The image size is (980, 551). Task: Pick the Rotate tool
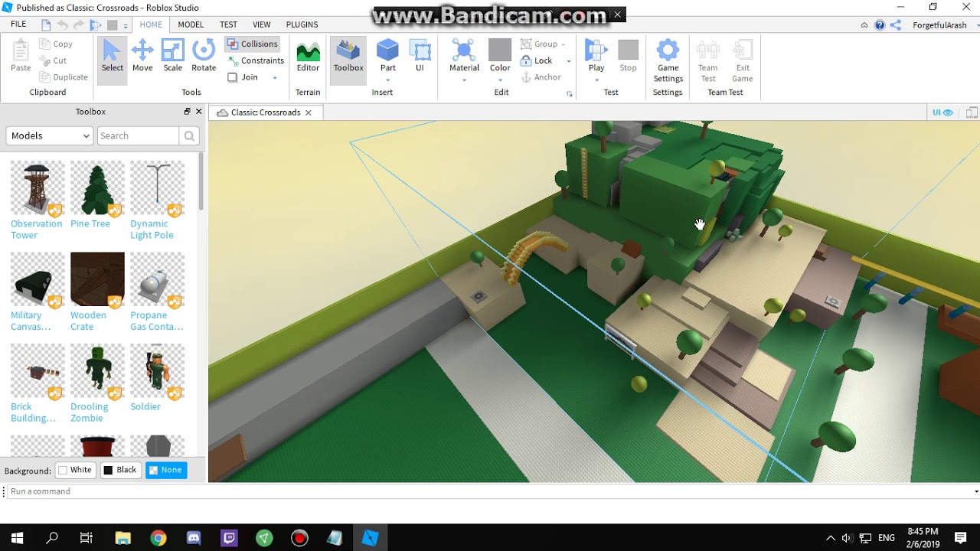point(204,56)
